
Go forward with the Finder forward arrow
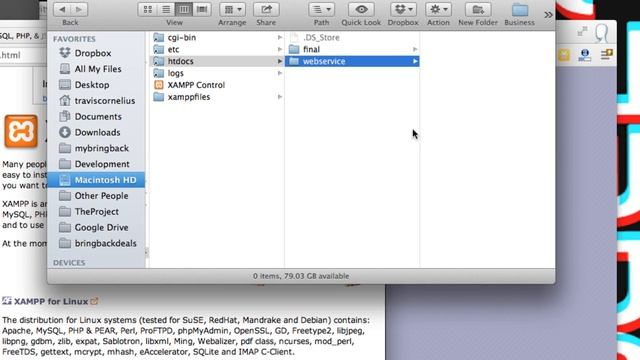pyautogui.click(x=79, y=9)
